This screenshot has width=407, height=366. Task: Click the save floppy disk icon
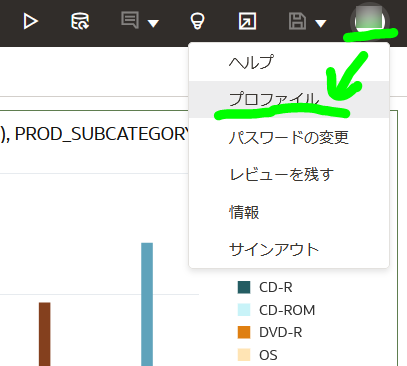tap(297, 21)
